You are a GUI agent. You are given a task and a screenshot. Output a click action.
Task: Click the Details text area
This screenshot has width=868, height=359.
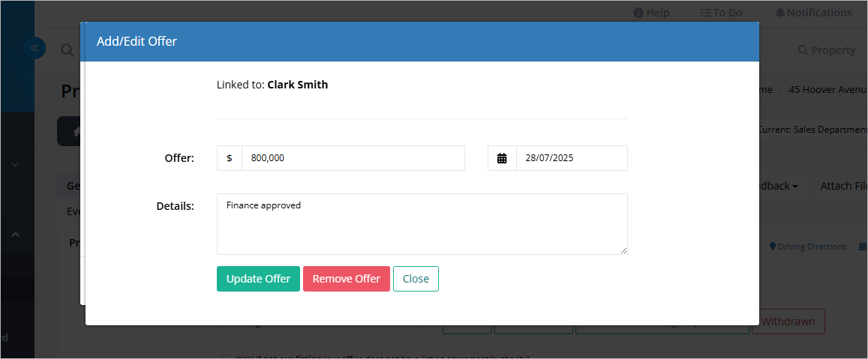coord(422,224)
